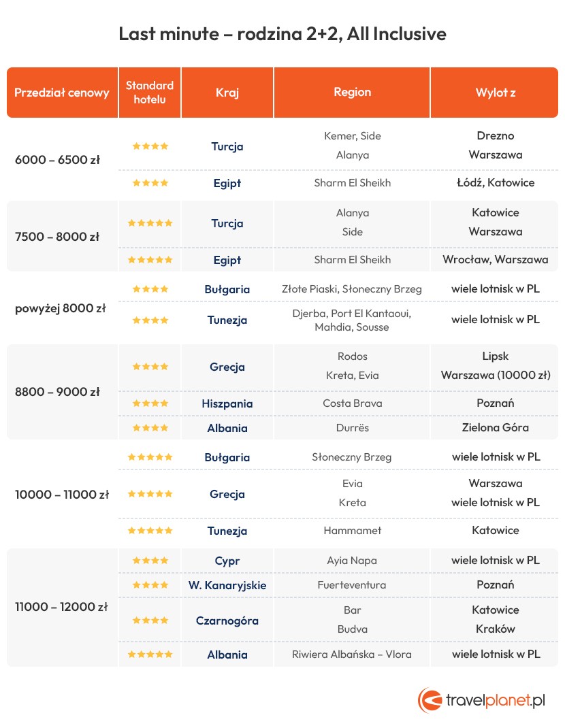Click four-star rating next to Cypr
The width and height of the screenshot is (565, 728).
(150, 561)
